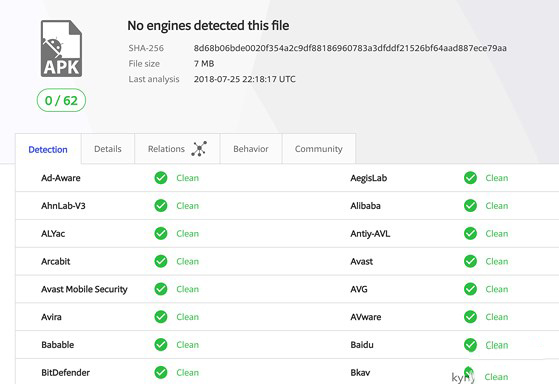
Task: Click the green checkmark for AegisLab
Action: (470, 178)
